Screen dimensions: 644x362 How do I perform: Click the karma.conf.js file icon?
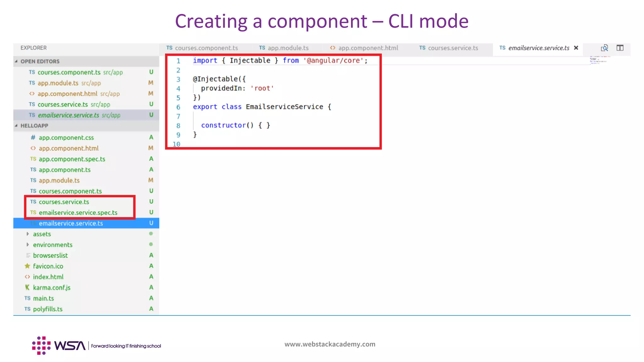27,288
